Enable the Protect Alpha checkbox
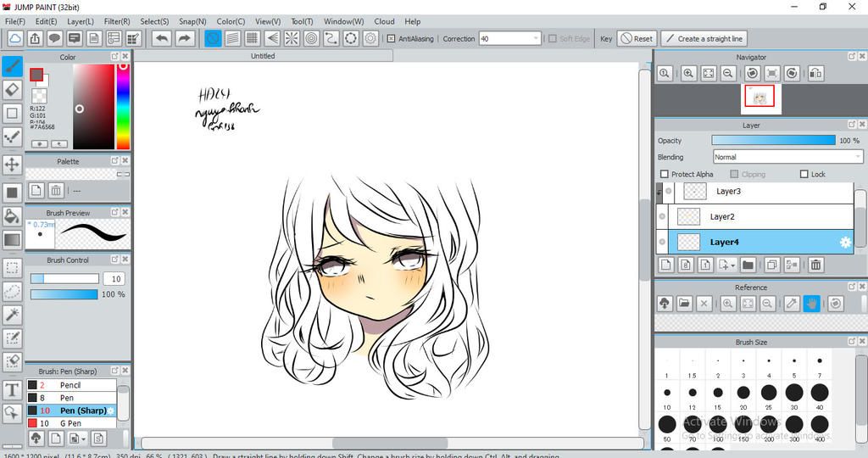The width and height of the screenshot is (868, 458). [665, 174]
